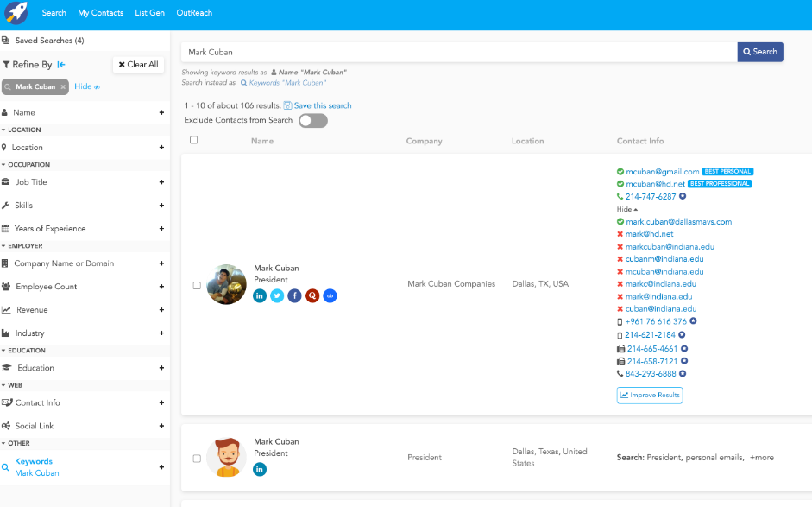Open Mark Cuban's Facebook profile icon

294,295
